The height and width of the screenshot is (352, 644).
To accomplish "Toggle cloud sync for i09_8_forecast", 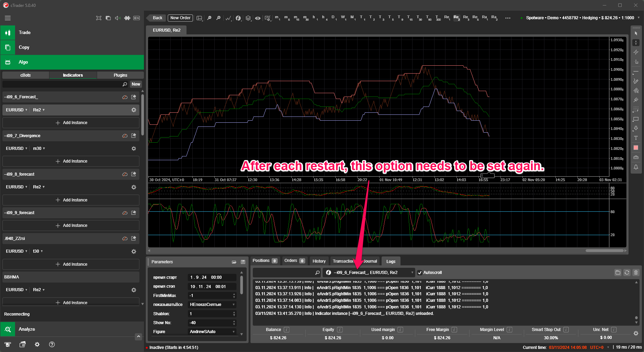I will (125, 174).
